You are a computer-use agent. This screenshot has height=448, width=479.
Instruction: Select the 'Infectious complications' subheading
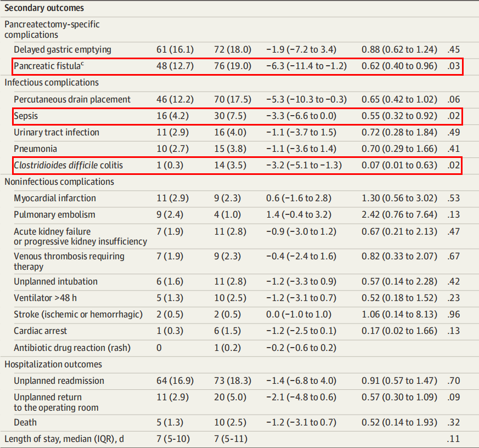click(x=52, y=83)
